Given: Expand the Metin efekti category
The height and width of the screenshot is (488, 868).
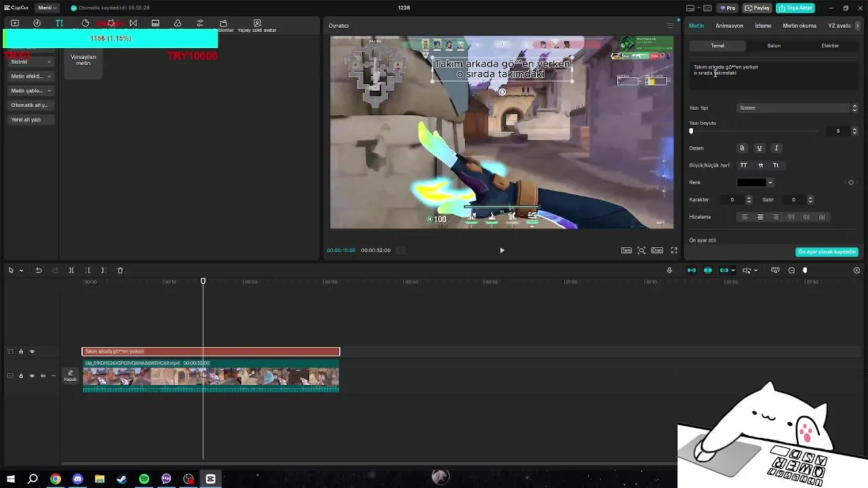Looking at the screenshot, I should coord(31,77).
